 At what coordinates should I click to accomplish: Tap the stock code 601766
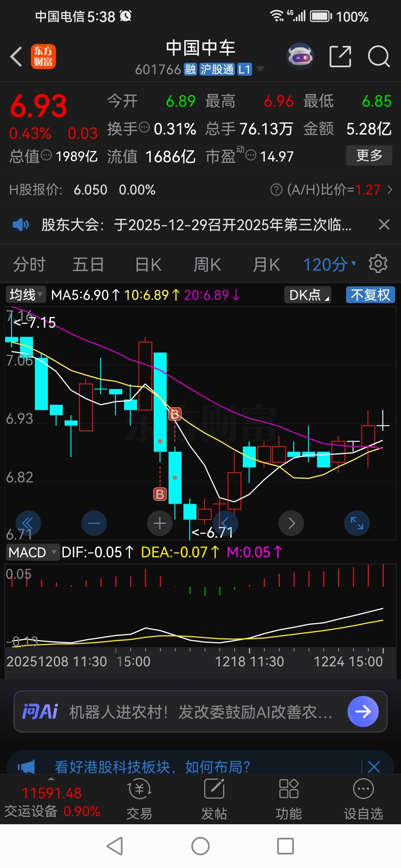pos(158,69)
